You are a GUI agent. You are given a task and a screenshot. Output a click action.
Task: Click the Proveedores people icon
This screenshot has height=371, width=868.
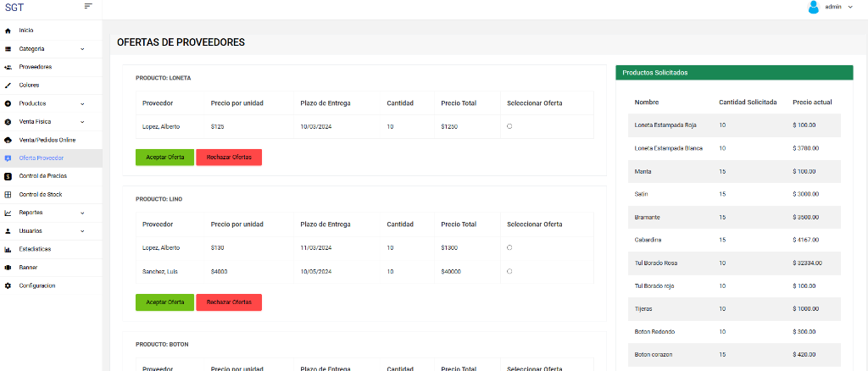click(8, 67)
